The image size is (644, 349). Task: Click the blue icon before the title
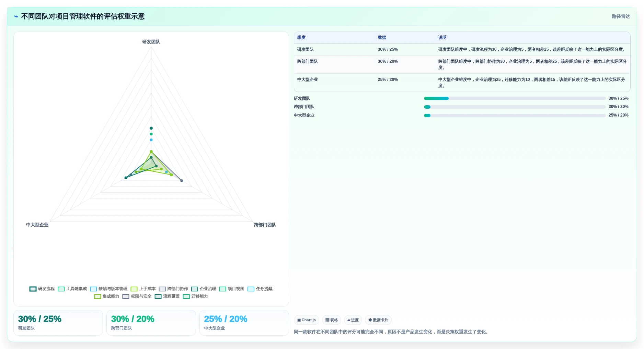[16, 16]
